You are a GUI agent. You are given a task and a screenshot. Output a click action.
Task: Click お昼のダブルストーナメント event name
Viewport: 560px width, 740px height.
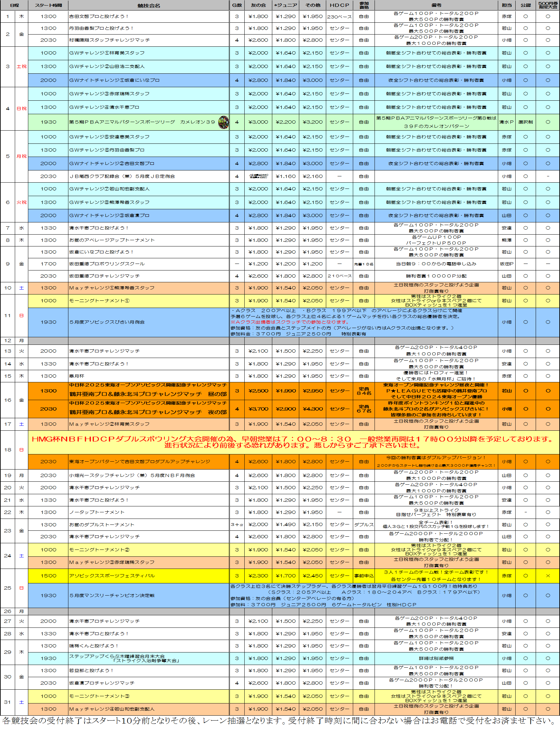click(102, 524)
